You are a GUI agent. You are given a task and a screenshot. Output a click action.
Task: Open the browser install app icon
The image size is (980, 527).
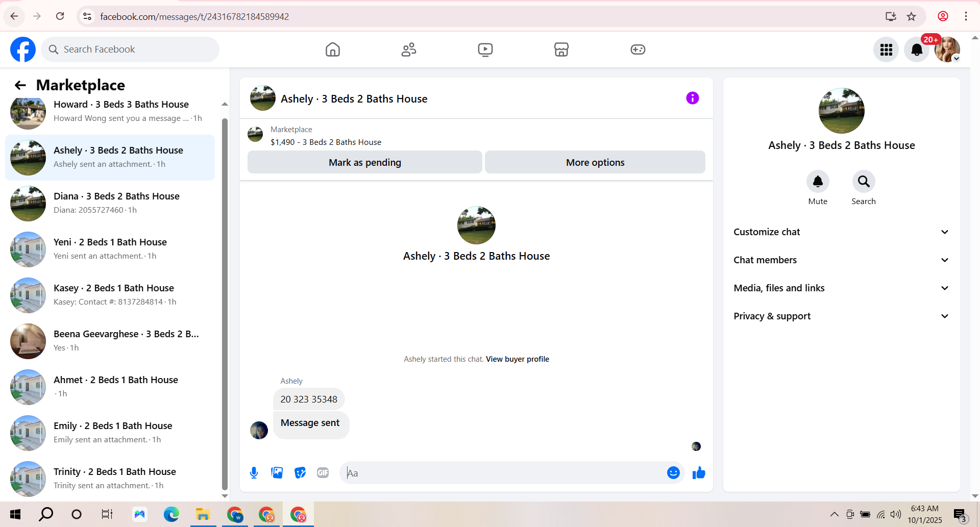[x=891, y=16]
